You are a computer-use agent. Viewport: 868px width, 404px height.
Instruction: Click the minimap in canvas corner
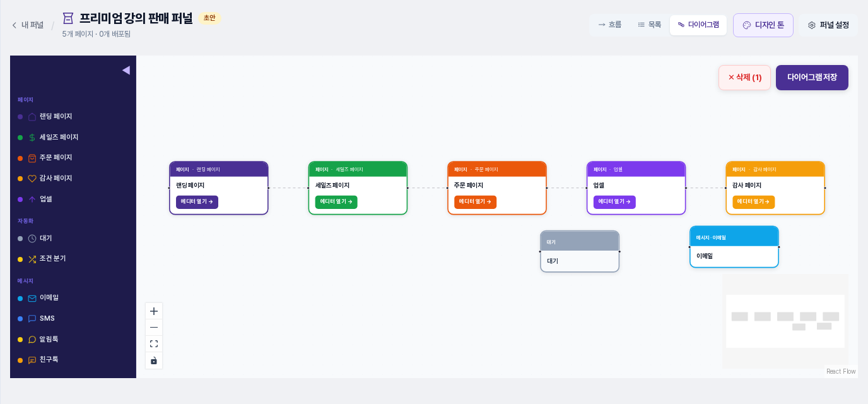pos(785,321)
